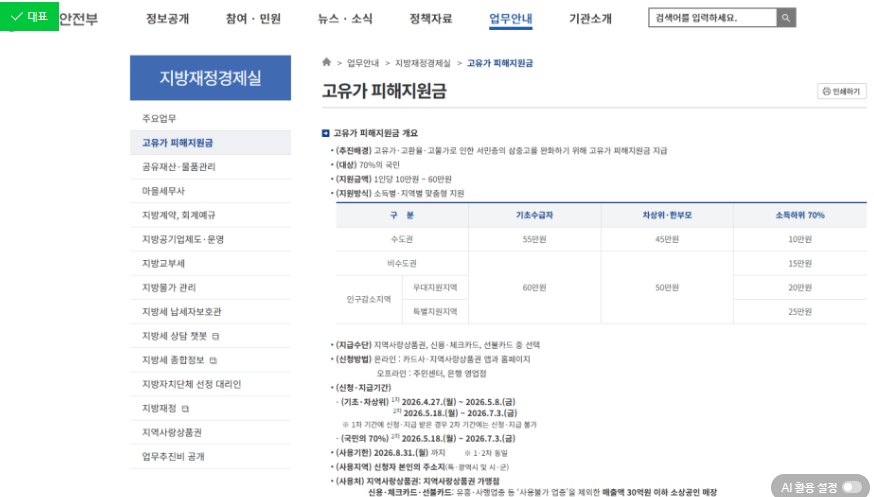Click the 수도권 row label
Viewport: 874px width, 497px height.
click(x=402, y=240)
